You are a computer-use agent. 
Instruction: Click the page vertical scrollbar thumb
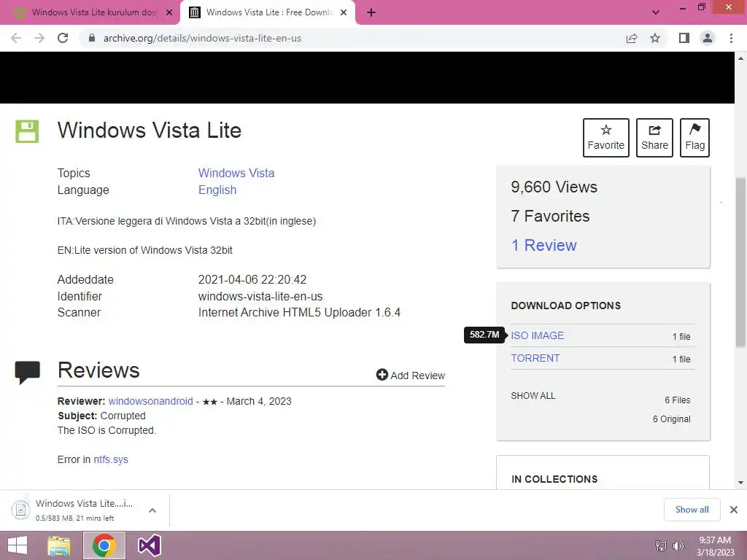[740, 262]
